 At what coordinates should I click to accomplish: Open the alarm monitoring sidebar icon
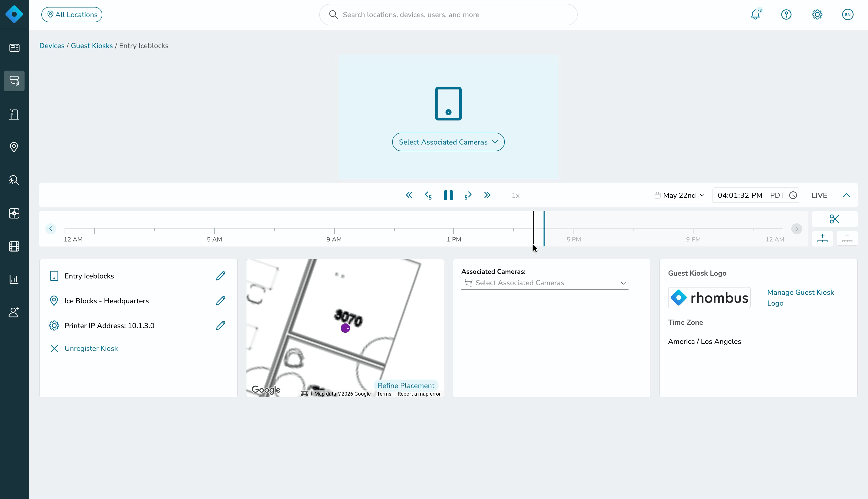pyautogui.click(x=14, y=213)
